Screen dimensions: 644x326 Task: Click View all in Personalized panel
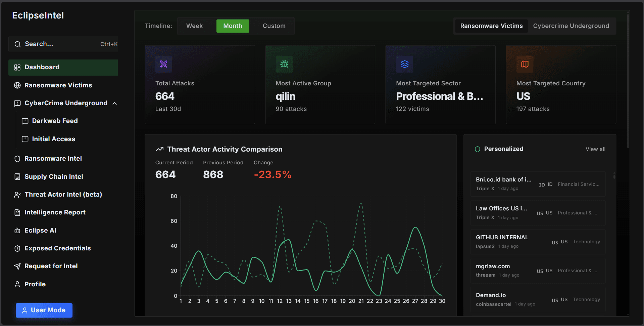click(596, 149)
